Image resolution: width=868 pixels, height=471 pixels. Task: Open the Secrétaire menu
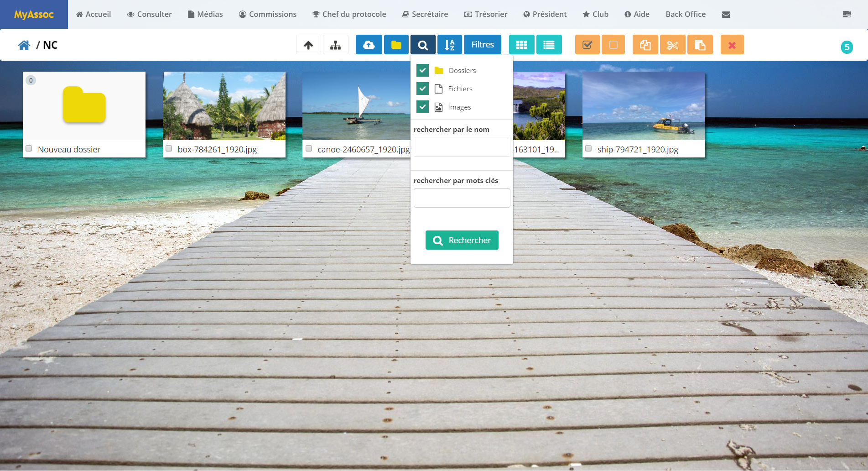coord(425,14)
